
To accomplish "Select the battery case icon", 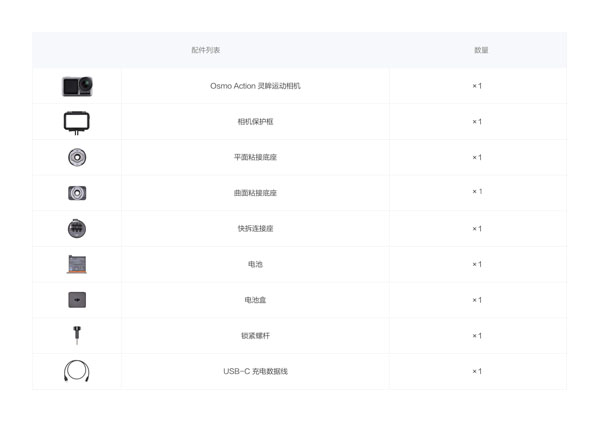I will click(x=77, y=300).
